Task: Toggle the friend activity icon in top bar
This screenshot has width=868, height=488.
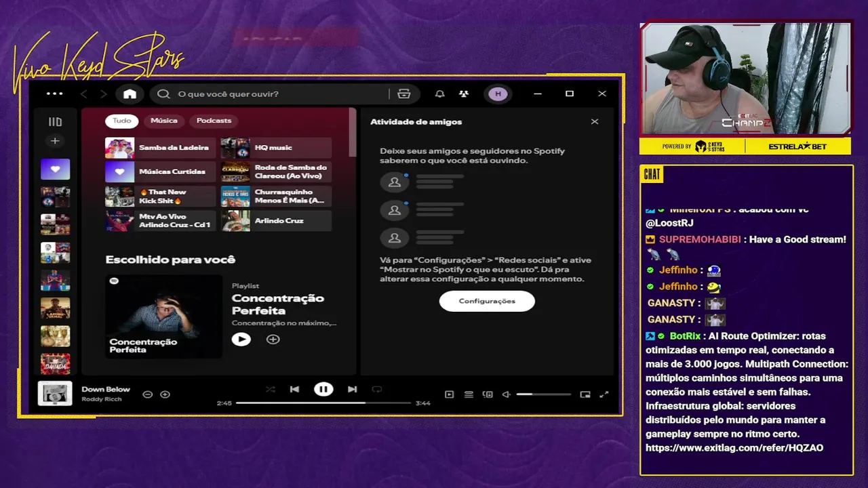Action: click(x=464, y=94)
